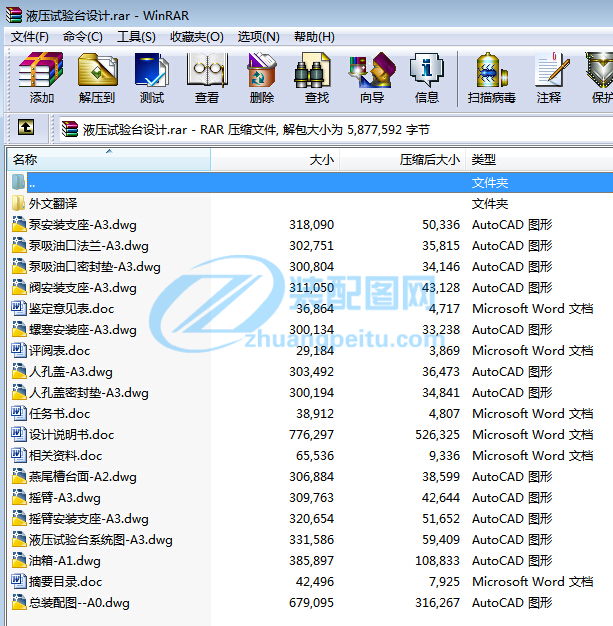The height and width of the screenshot is (626, 613).
Task: Click the icon of 摇臂-A3.dwg
Action: click(18, 497)
